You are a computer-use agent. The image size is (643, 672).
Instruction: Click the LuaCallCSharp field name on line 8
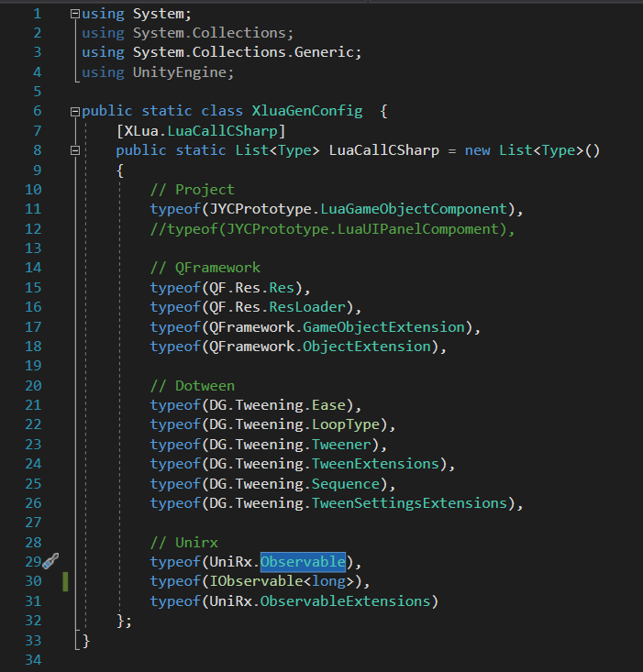[384, 150]
